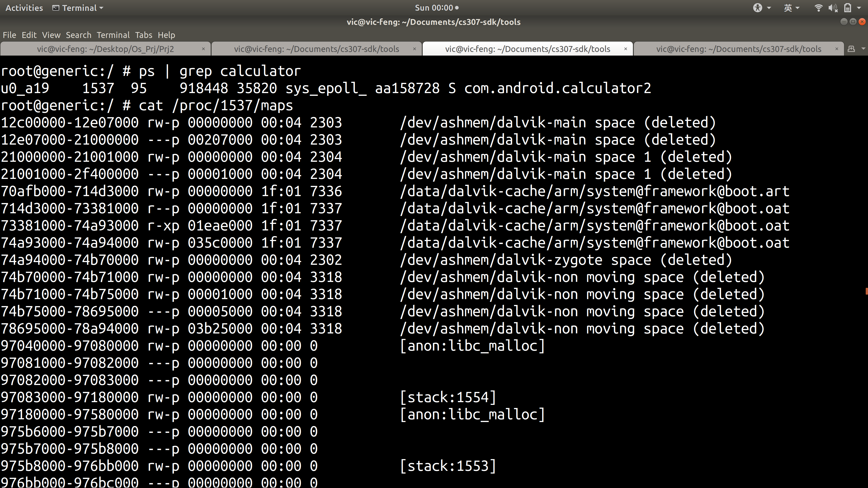Viewport: 868px width, 488px height.
Task: Click the Activities button
Action: (24, 8)
